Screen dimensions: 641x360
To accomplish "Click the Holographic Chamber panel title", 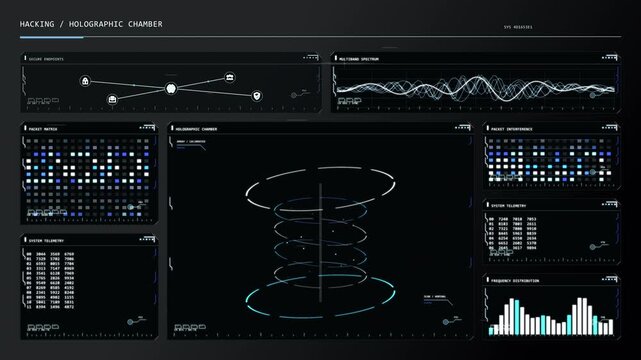I will (x=196, y=129).
